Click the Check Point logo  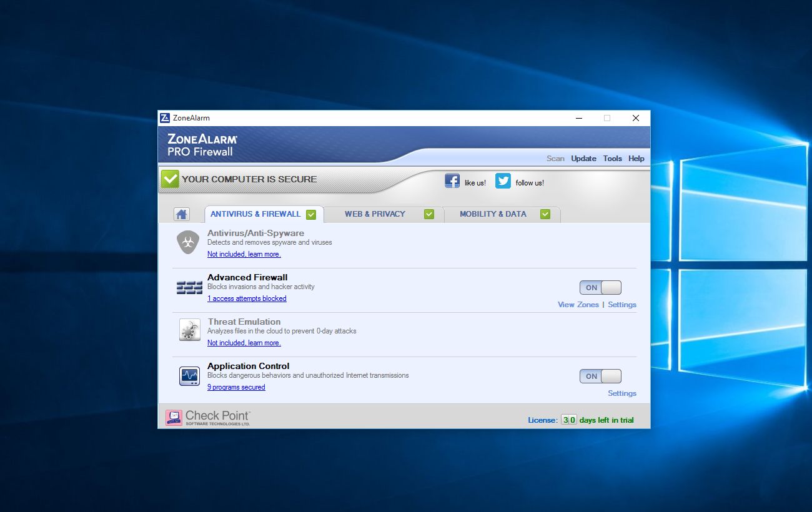[208, 418]
